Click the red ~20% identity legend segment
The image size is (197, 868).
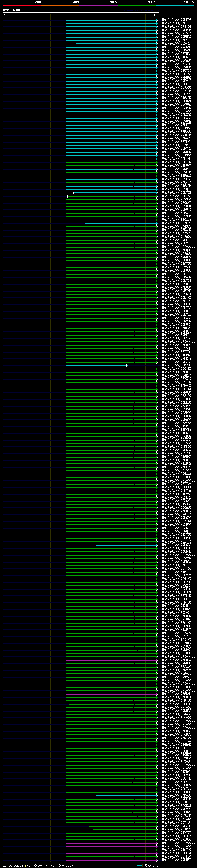tap(22, 6)
